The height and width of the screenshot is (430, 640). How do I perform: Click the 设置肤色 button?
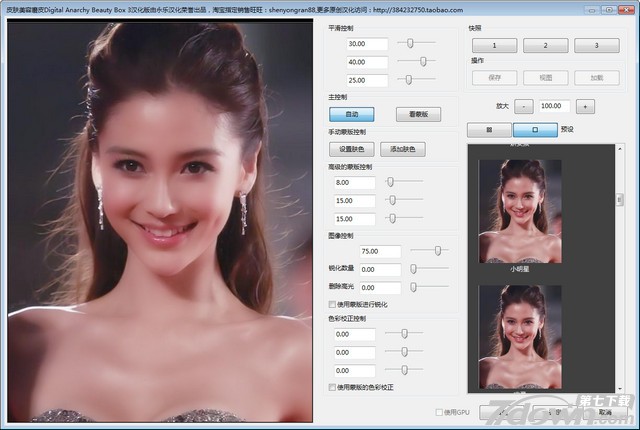(351, 149)
